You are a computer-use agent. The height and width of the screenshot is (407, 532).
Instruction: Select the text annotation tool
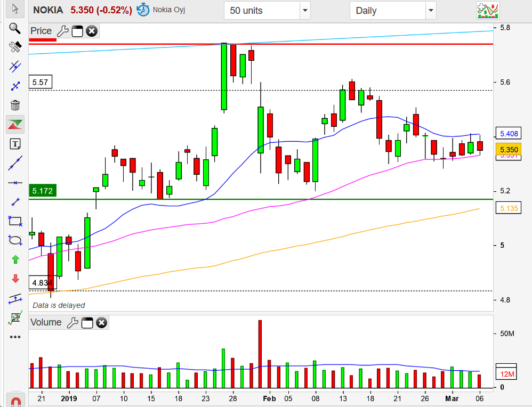click(x=15, y=144)
